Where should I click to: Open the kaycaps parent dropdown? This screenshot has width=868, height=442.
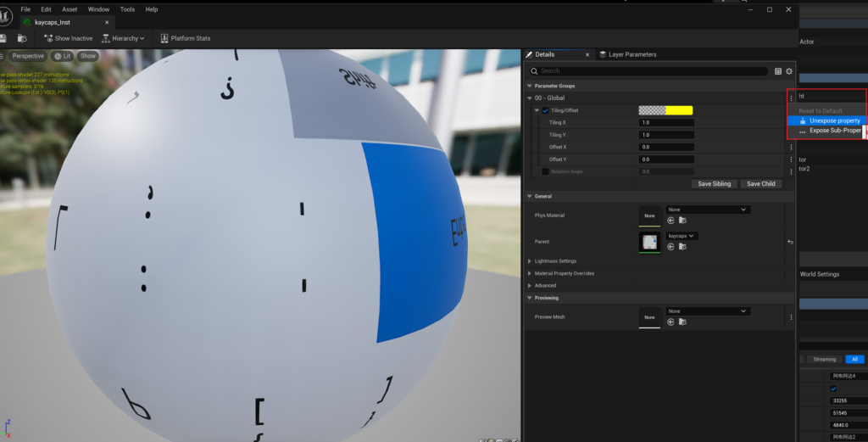click(x=682, y=236)
